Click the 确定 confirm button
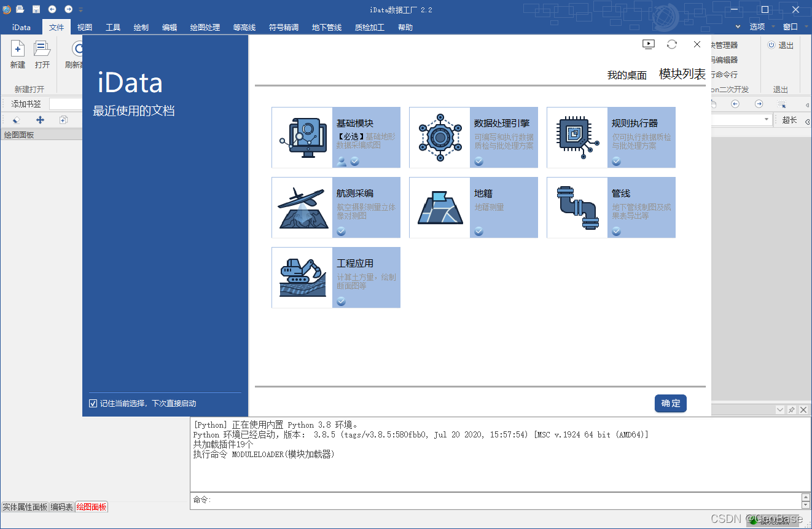 coord(671,404)
